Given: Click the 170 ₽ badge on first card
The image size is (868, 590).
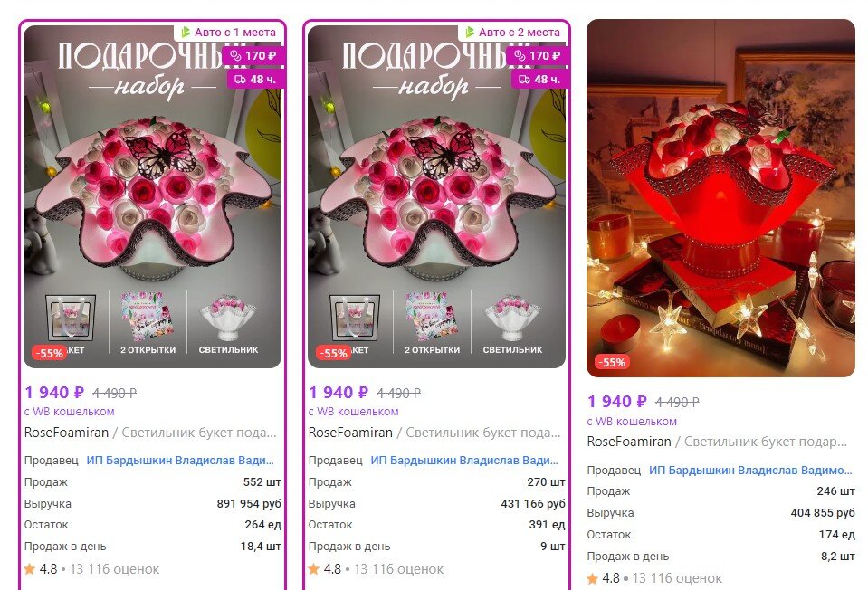Looking at the screenshot, I should 253,56.
